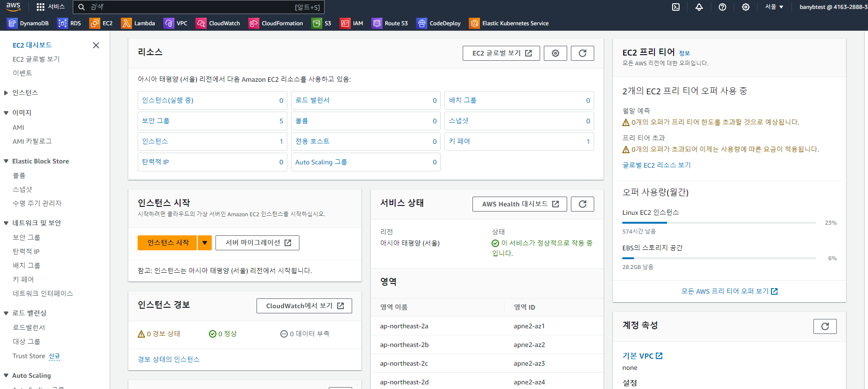Open the 기본 VPC link

pyautogui.click(x=642, y=356)
